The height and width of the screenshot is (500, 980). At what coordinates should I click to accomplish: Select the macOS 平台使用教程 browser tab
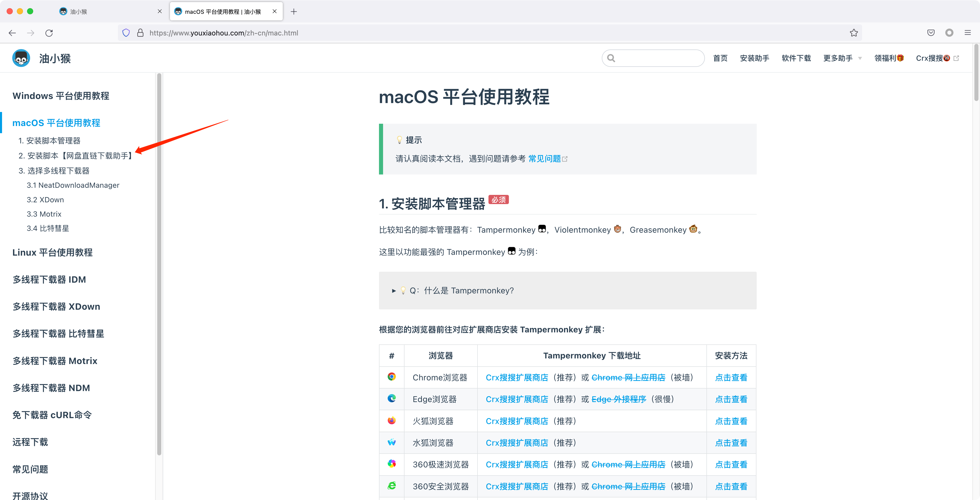click(226, 11)
